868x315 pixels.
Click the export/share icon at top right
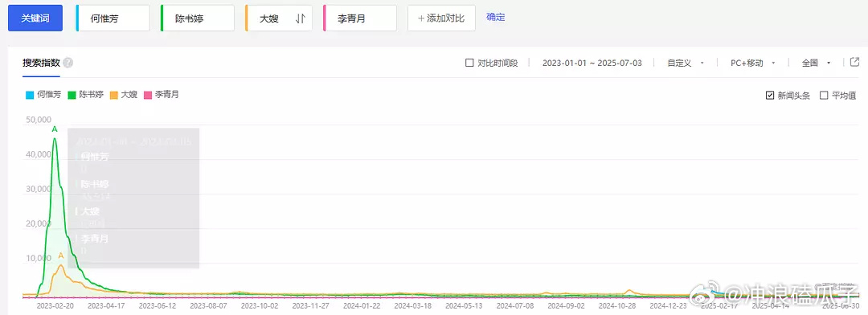coord(854,62)
